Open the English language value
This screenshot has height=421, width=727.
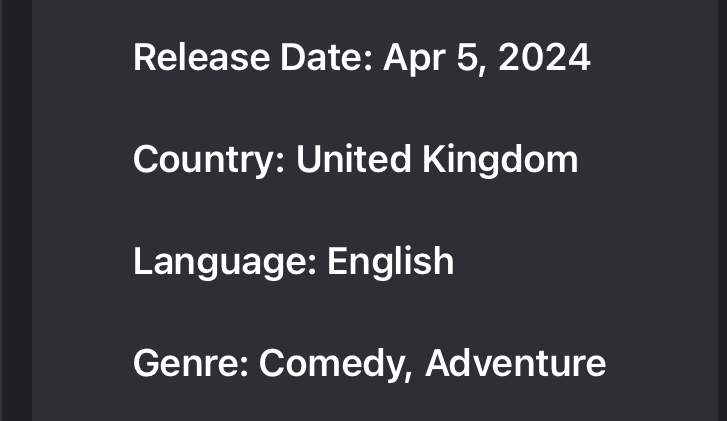(x=390, y=263)
